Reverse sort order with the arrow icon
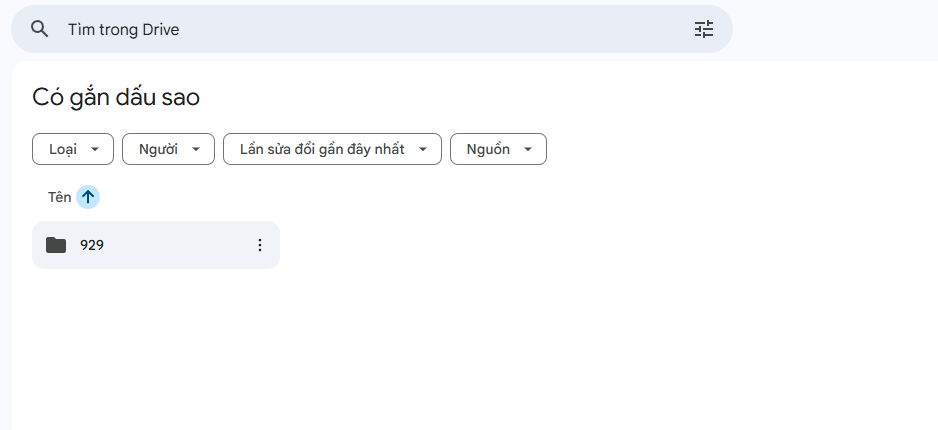The image size is (938, 430). (88, 197)
